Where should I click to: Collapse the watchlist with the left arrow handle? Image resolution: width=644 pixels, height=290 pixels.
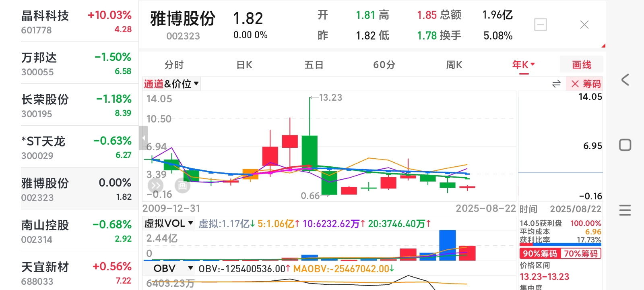[144, 138]
